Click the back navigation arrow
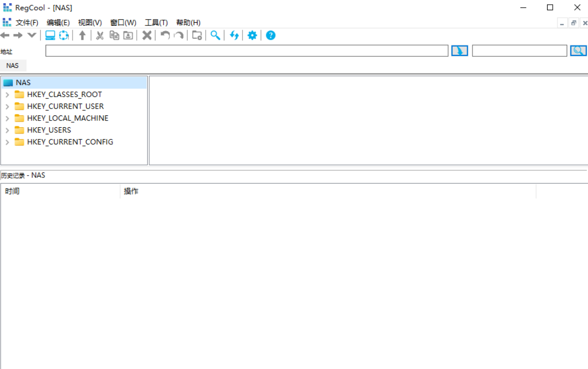Viewport: 588px width, 369px height. (5, 35)
